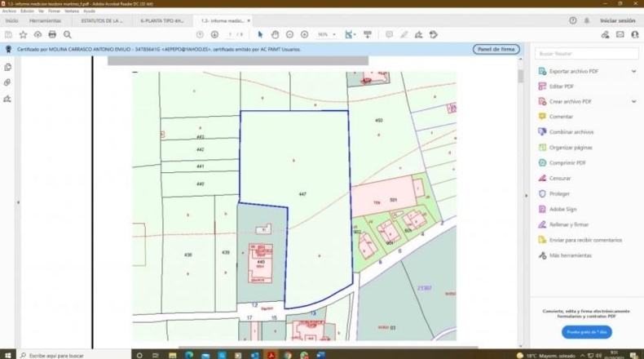Open Enviar para recibir comentarios tool
Screen dimensions: 644x359
point(585,240)
